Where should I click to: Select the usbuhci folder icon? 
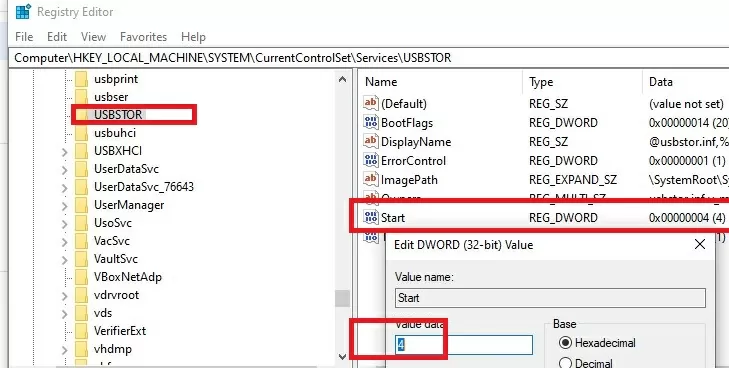81,133
